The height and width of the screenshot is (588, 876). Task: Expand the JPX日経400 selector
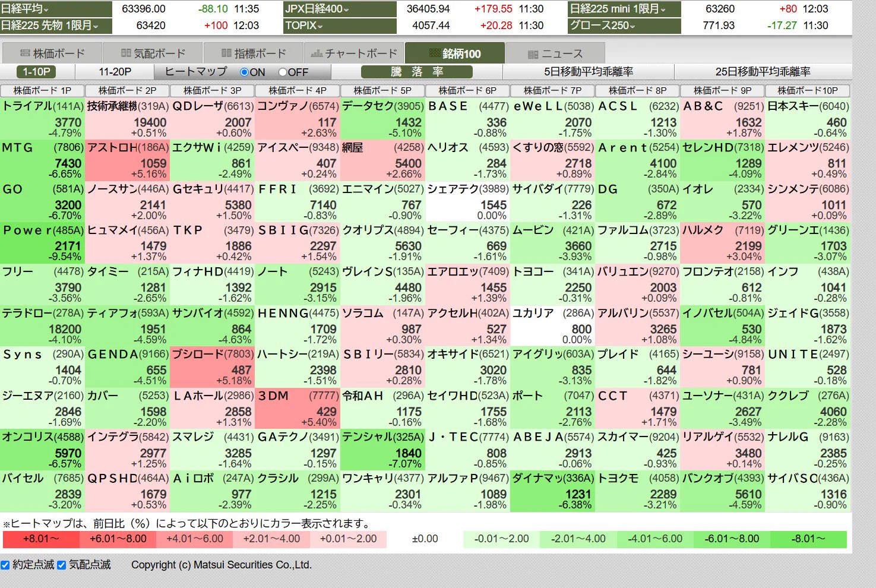pos(340,9)
